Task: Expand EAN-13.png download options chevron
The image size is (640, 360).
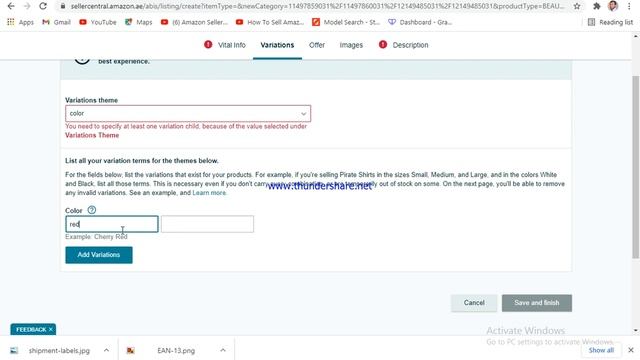Action: click(x=223, y=350)
